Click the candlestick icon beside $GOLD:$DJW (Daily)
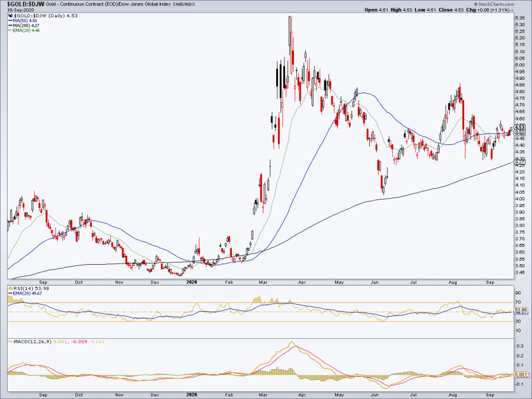532x399 pixels. 10,16
